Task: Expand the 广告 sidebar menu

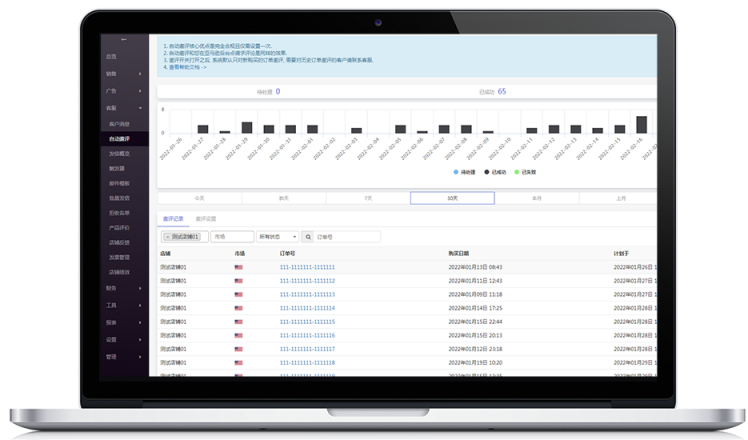Action: 123,90
